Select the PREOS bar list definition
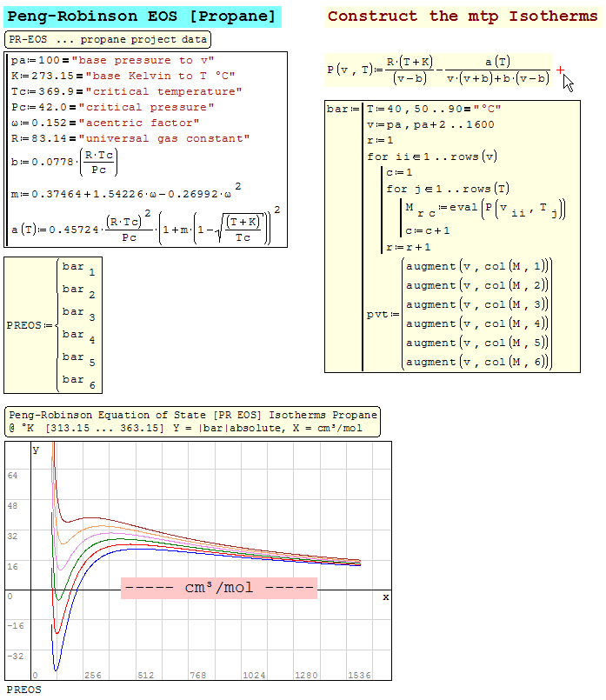The image size is (606, 700). pos(53,325)
